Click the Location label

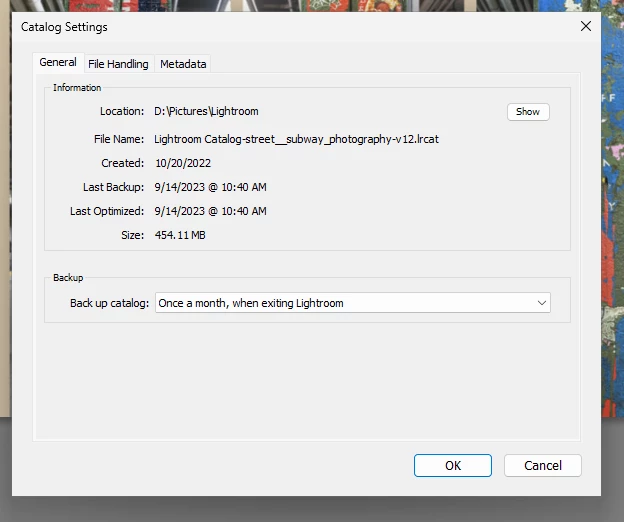pos(122,111)
